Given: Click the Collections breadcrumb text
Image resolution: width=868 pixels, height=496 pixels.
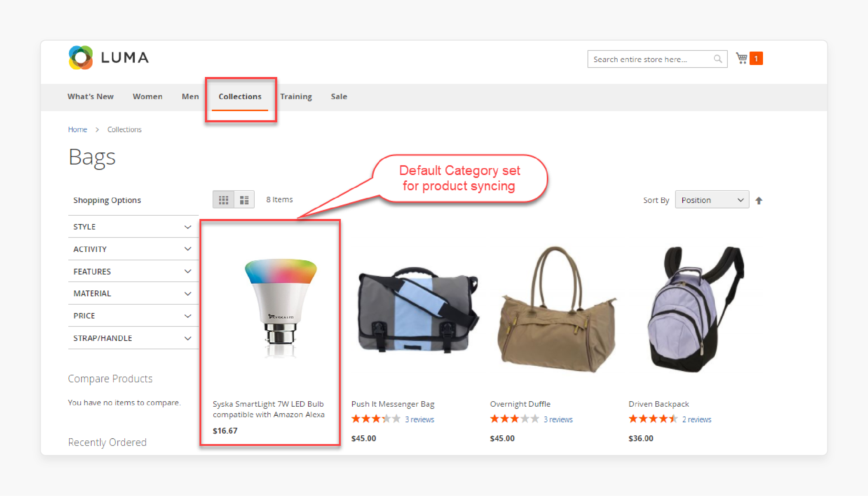Looking at the screenshot, I should (x=124, y=130).
